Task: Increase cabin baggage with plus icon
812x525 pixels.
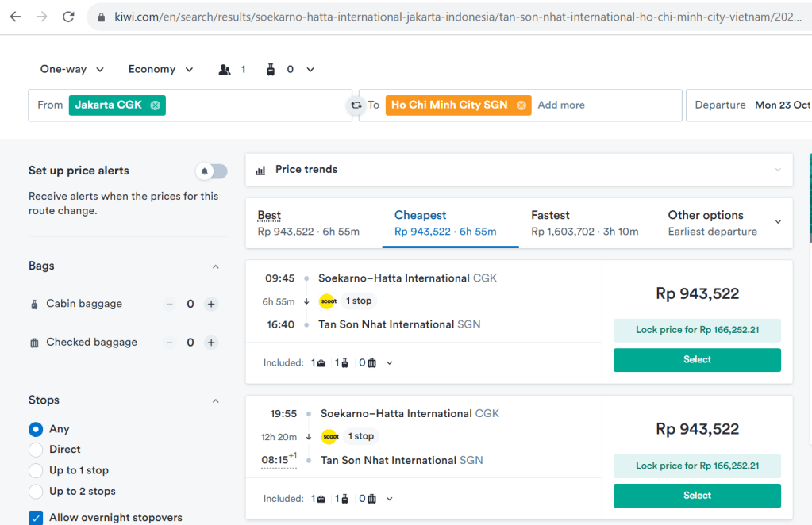Action: pyautogui.click(x=211, y=304)
